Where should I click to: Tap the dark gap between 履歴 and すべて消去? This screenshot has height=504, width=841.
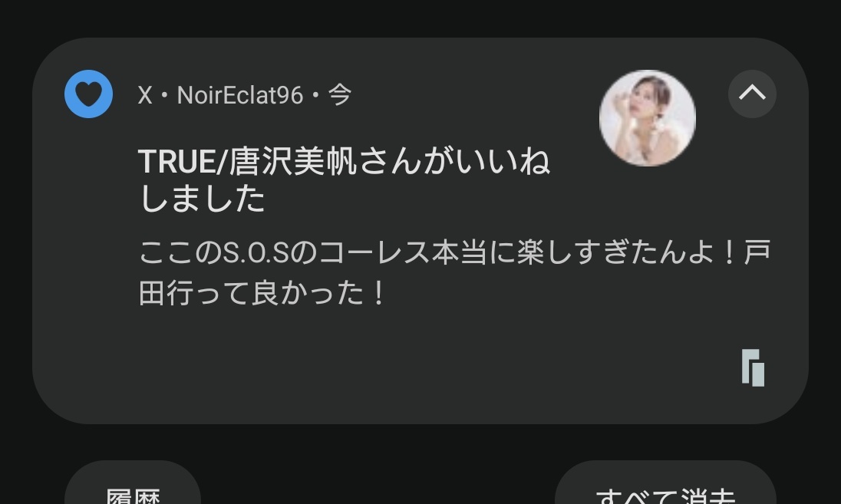tap(378, 483)
